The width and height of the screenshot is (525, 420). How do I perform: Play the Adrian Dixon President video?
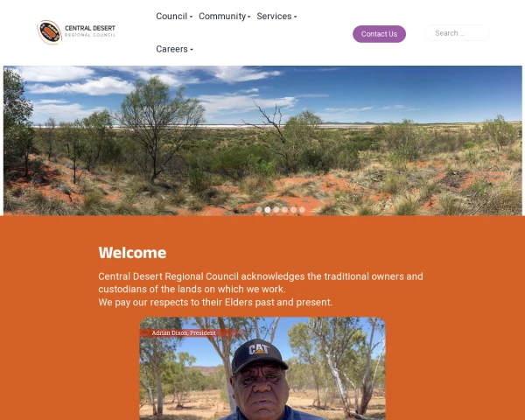coord(262,368)
